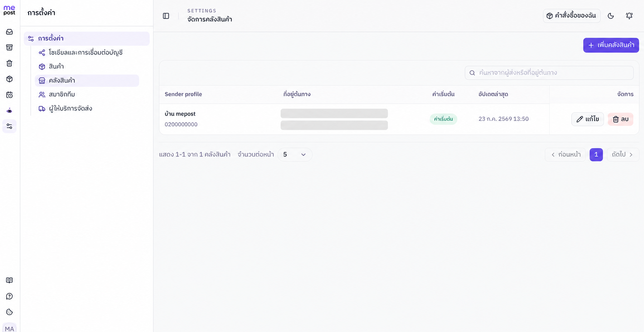Screen dimensions: 644x332
Task: Open the notifications bell
Action: (629, 16)
